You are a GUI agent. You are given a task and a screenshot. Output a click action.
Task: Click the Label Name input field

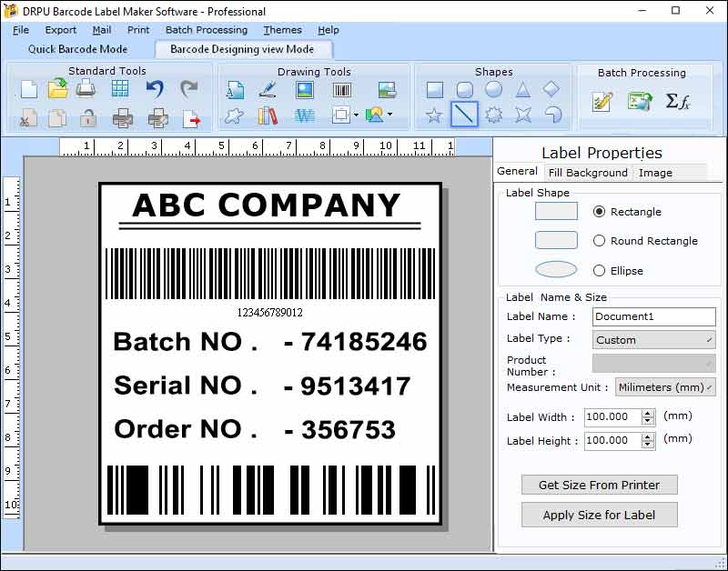pos(653,316)
